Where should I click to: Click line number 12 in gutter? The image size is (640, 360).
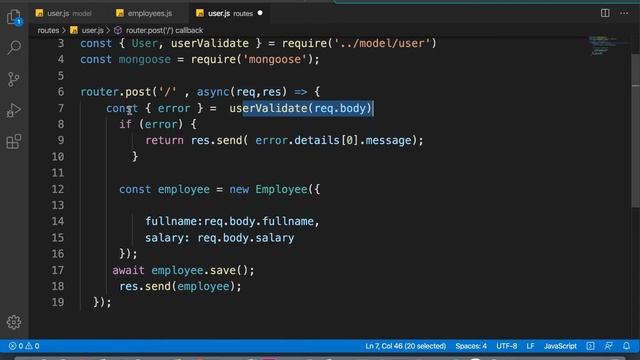pyautogui.click(x=58, y=189)
